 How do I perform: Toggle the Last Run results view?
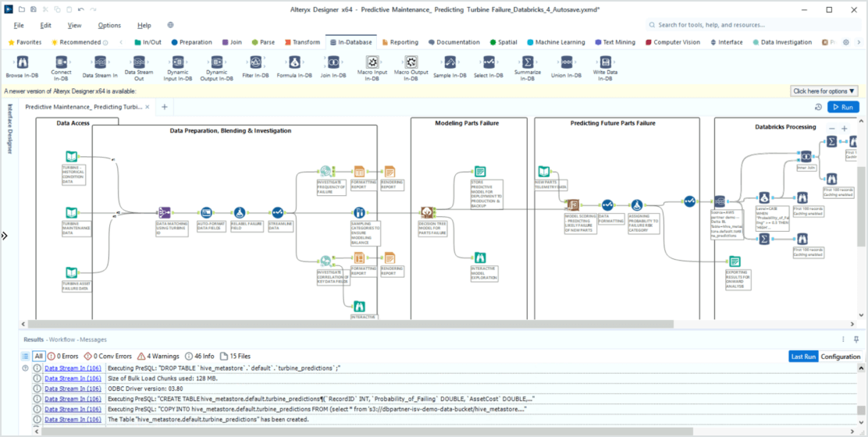coord(802,356)
